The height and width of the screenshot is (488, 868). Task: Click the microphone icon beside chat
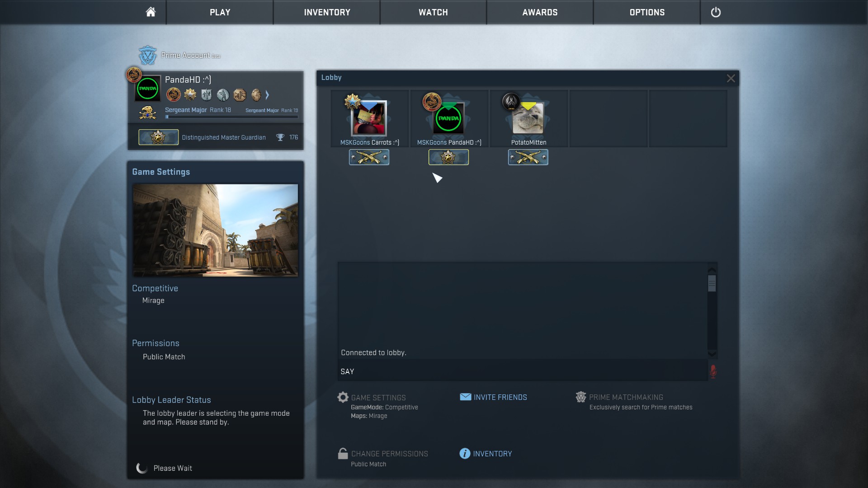[712, 371]
